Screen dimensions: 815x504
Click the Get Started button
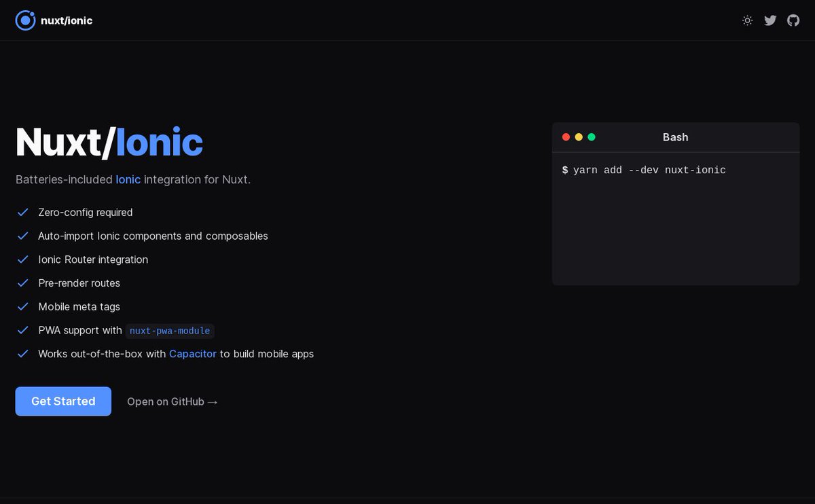pyautogui.click(x=63, y=401)
